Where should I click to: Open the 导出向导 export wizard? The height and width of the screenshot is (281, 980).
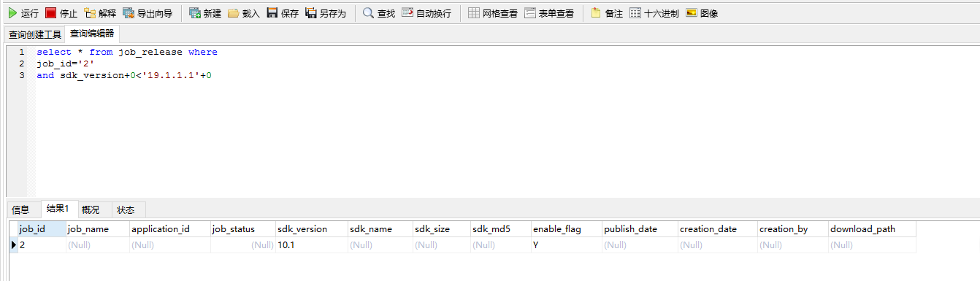click(148, 13)
